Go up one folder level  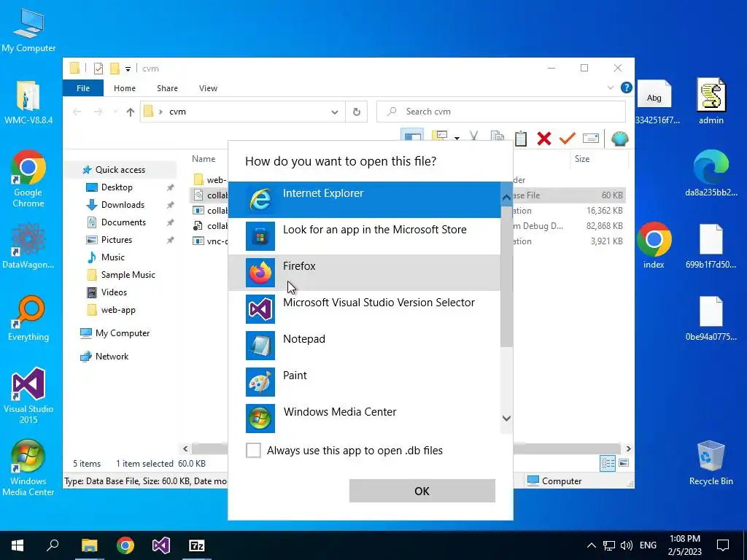[x=130, y=112]
